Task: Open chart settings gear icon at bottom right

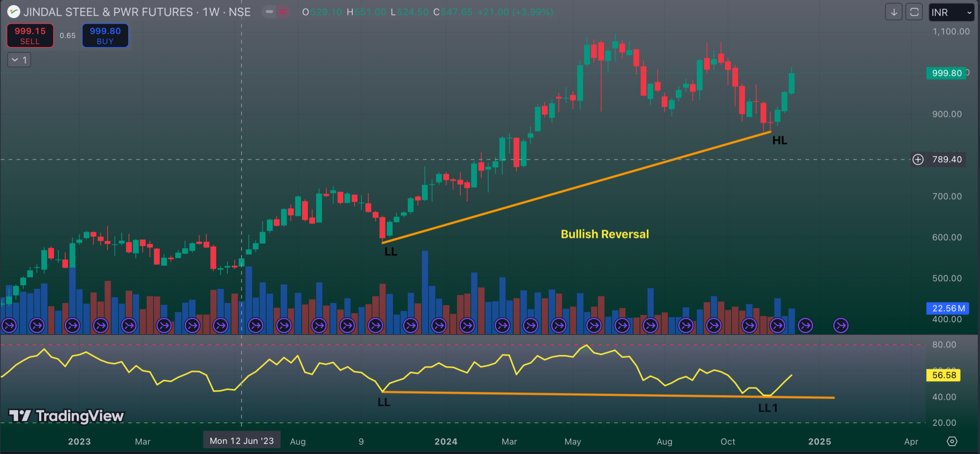Action: tap(952, 441)
